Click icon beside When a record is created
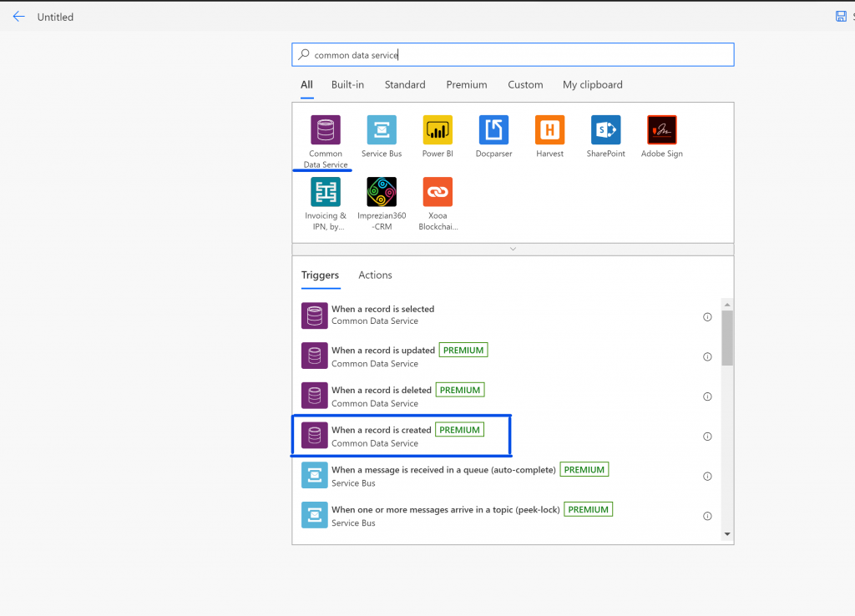Viewport: 855px width, 616px height. (315, 436)
